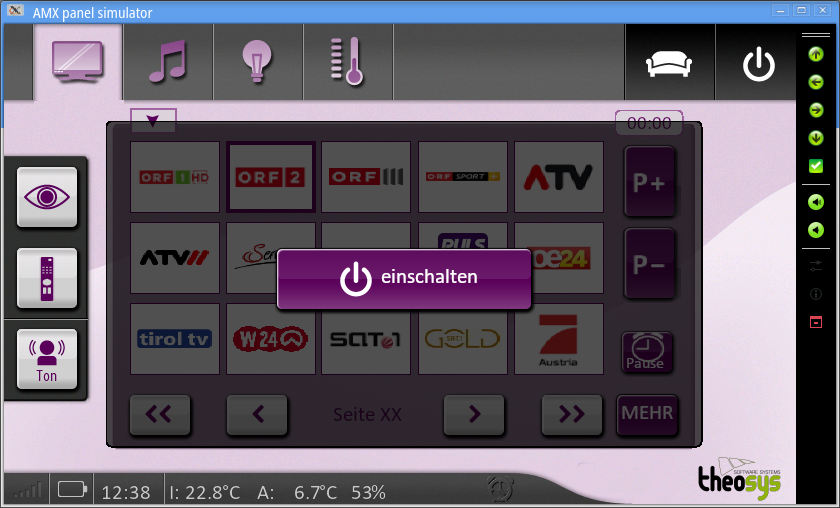
Task: Click the upper green speaker volume button
Action: pyautogui.click(x=815, y=202)
